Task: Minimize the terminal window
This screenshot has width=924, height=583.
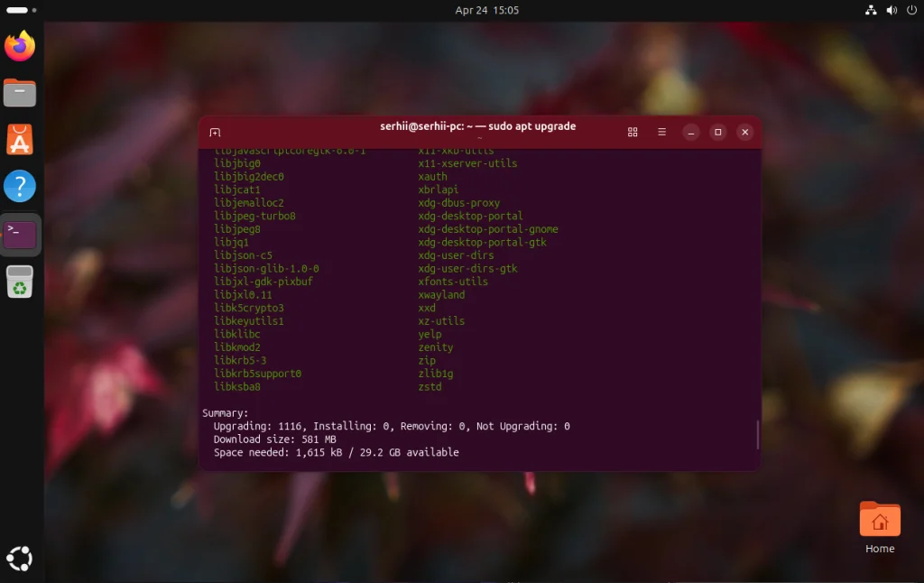Action: pos(690,132)
